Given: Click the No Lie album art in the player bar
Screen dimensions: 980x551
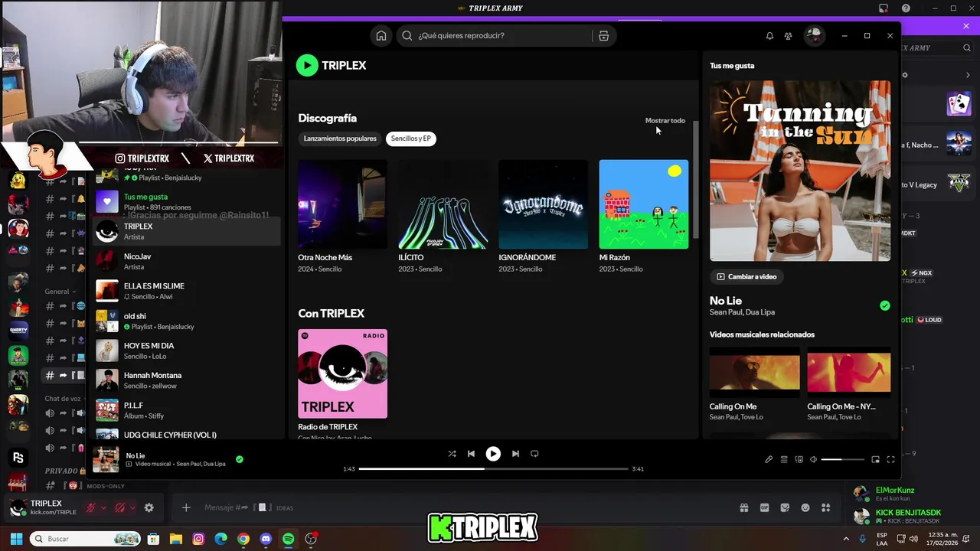Looking at the screenshot, I should [x=106, y=459].
